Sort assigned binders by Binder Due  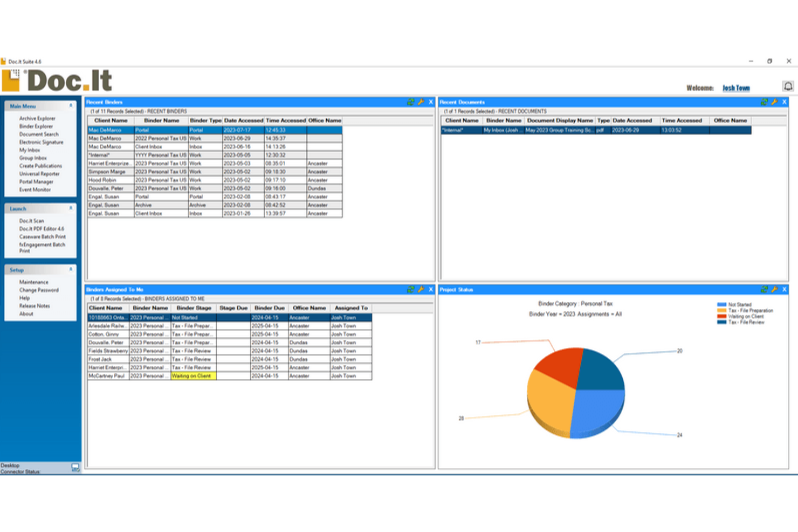[269, 308]
